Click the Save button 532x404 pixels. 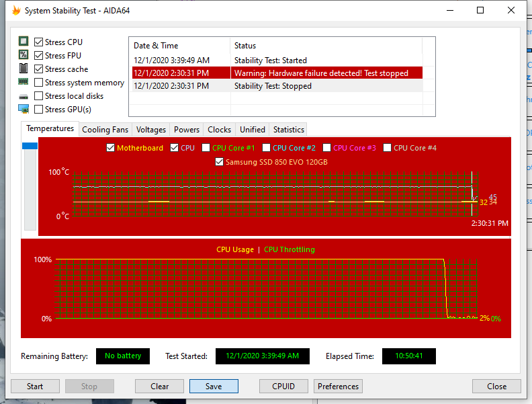214,387
